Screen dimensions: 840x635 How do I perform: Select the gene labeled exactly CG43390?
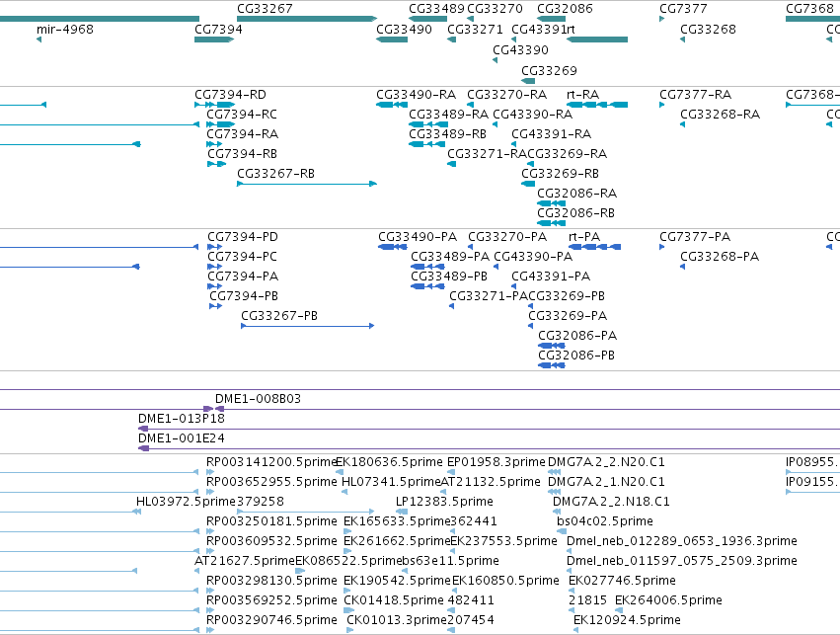click(521, 50)
